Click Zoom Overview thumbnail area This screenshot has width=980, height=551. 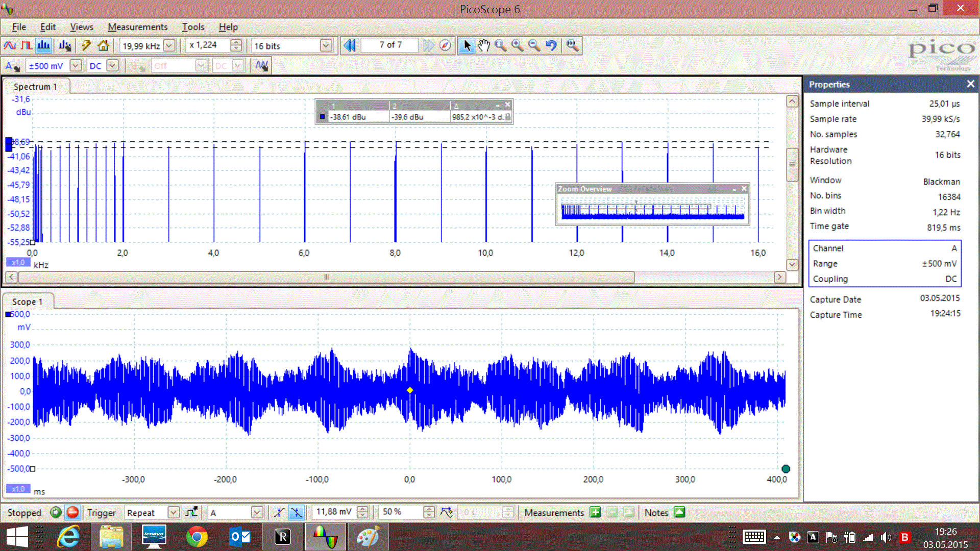pos(652,210)
